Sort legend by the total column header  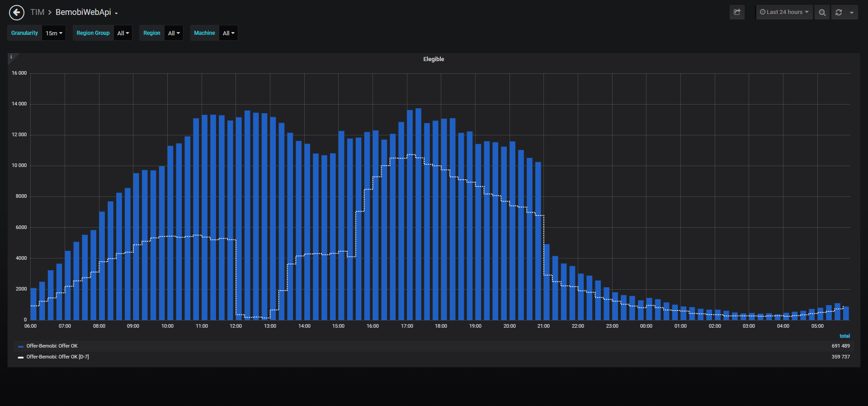[844, 336]
